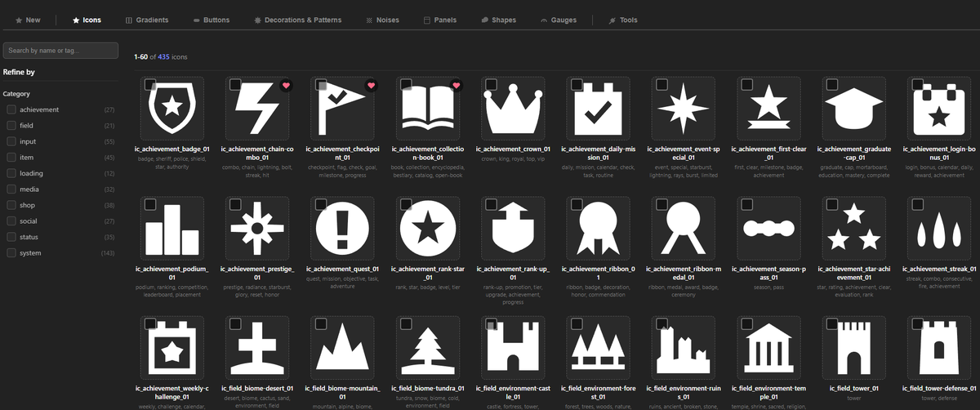Open the rank-star circle icon
Screen dimensions: 980x410
pos(429,228)
